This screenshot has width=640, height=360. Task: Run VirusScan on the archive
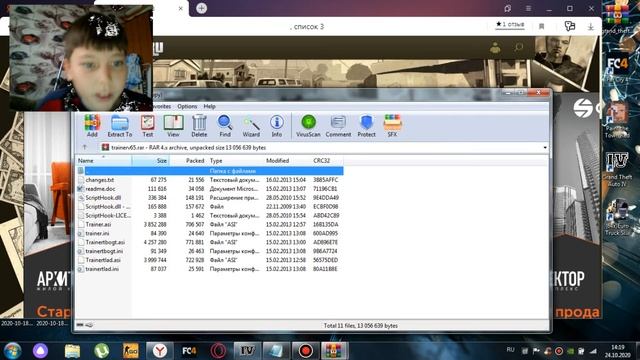tap(308, 126)
